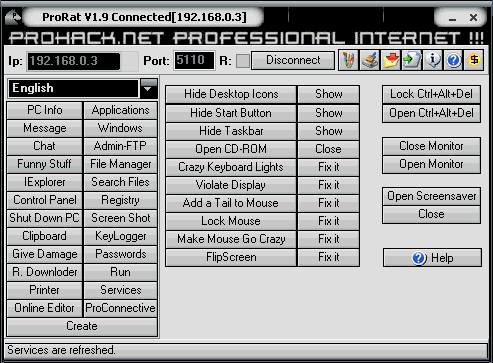Select the Give Damage menu button
Viewport: 493px width, 363px height.
pos(44,254)
